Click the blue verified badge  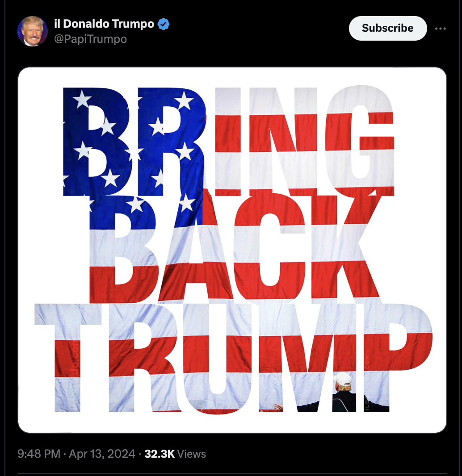[164, 24]
